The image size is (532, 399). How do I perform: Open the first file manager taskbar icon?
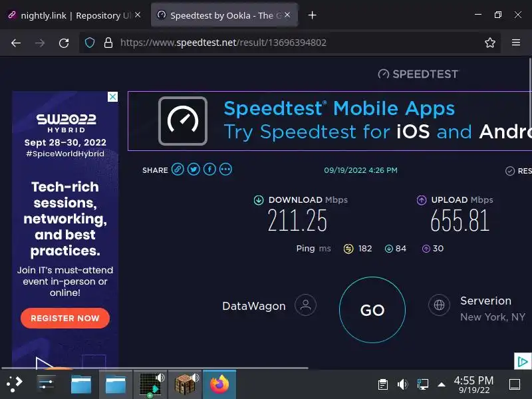click(x=81, y=385)
